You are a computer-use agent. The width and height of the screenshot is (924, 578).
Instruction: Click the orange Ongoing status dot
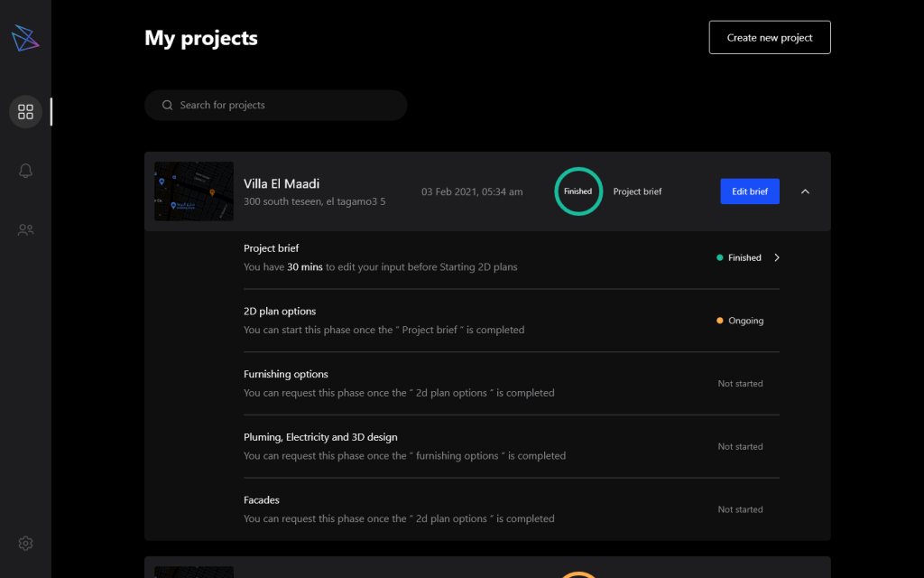tap(719, 321)
